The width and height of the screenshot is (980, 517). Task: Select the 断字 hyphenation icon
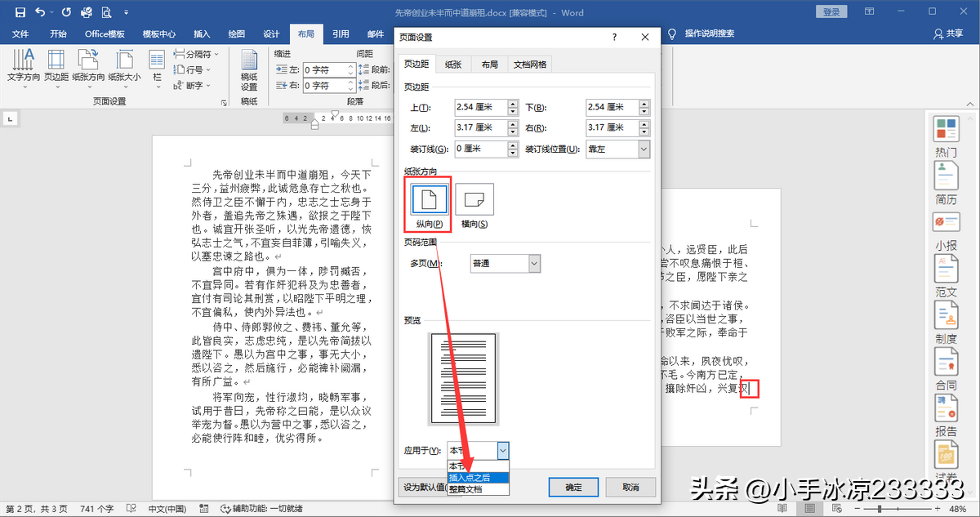click(x=194, y=85)
